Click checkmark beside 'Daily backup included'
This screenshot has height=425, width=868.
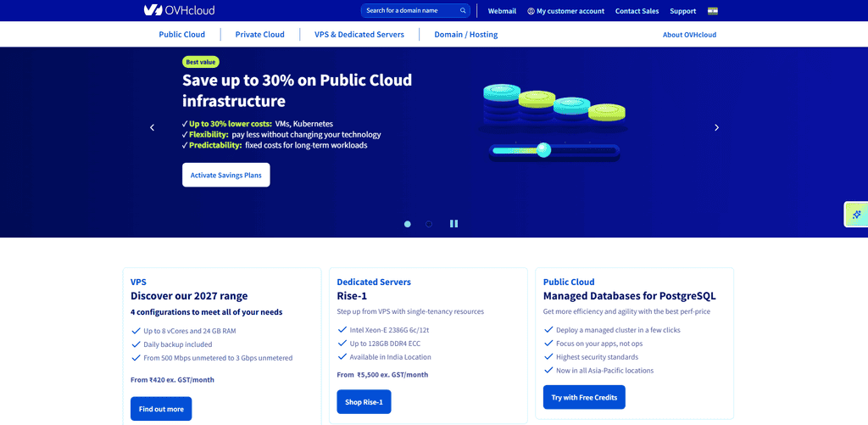[x=136, y=344]
